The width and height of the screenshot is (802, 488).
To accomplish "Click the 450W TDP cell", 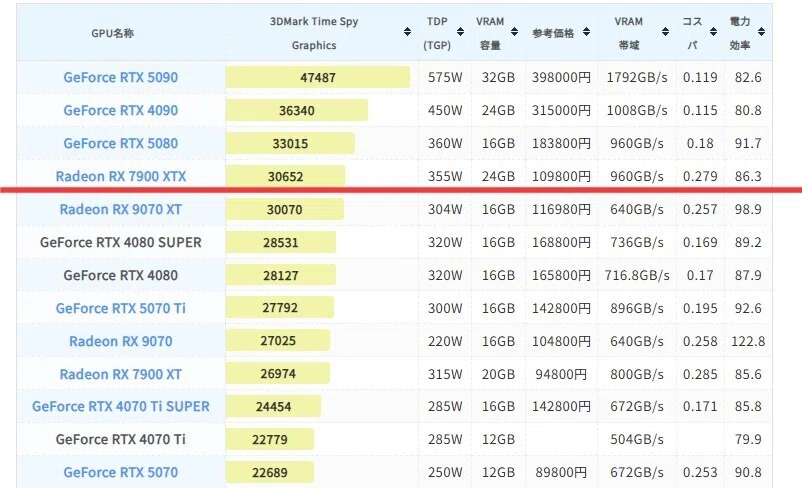I will (445, 110).
